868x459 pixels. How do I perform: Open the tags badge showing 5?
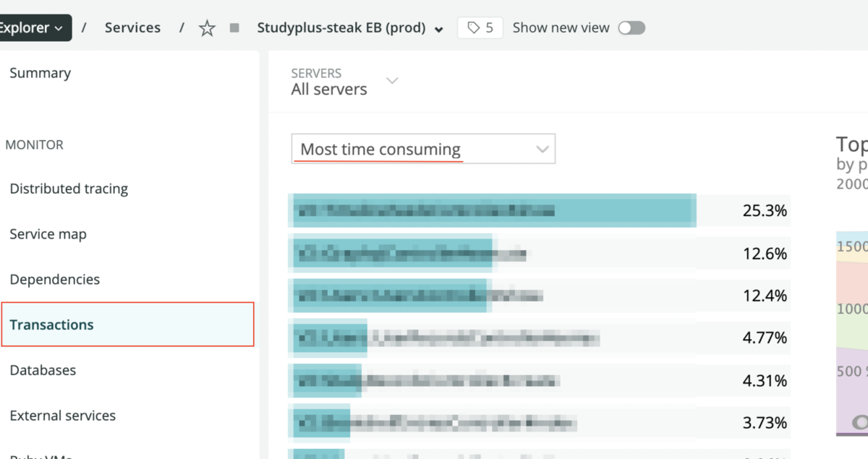tap(480, 27)
